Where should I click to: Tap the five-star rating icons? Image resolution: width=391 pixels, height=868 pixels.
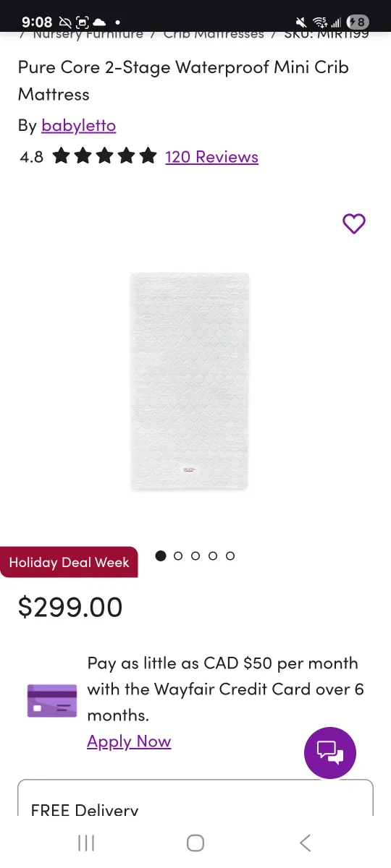coord(105,156)
